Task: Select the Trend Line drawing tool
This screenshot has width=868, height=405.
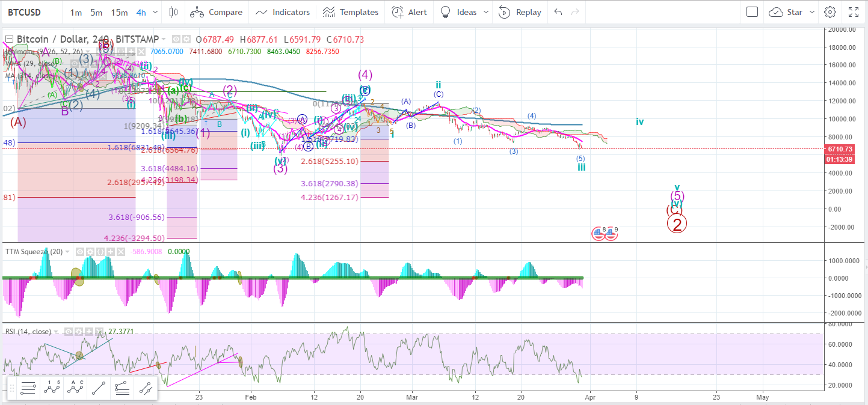Action: point(99,389)
